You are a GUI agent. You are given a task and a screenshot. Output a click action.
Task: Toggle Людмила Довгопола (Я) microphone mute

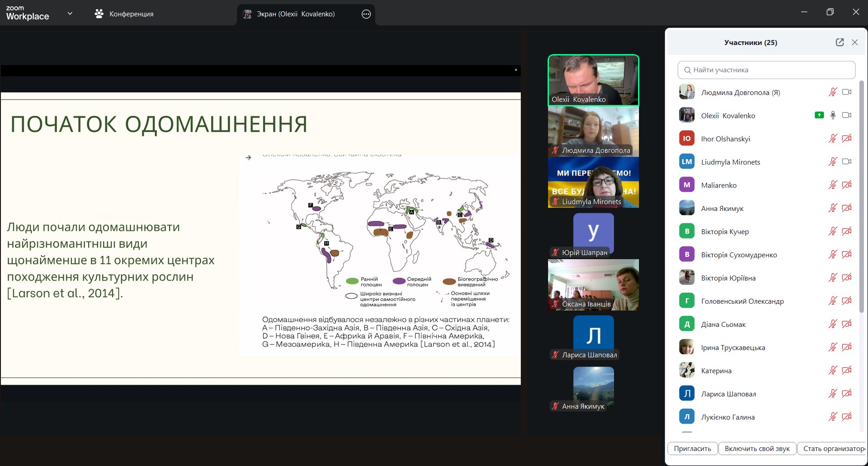point(833,92)
